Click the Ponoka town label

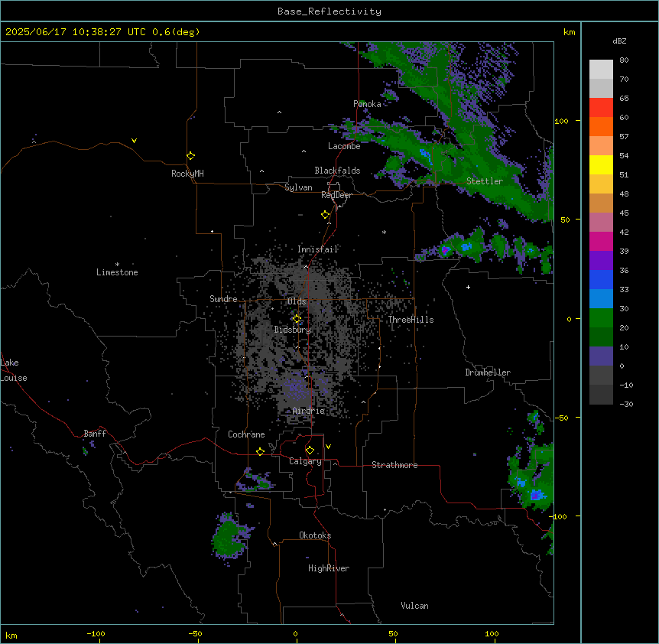click(367, 104)
